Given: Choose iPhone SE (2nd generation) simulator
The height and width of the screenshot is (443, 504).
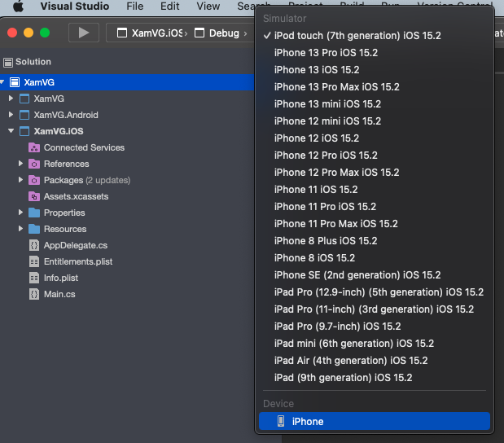Looking at the screenshot, I should pyautogui.click(x=357, y=275).
